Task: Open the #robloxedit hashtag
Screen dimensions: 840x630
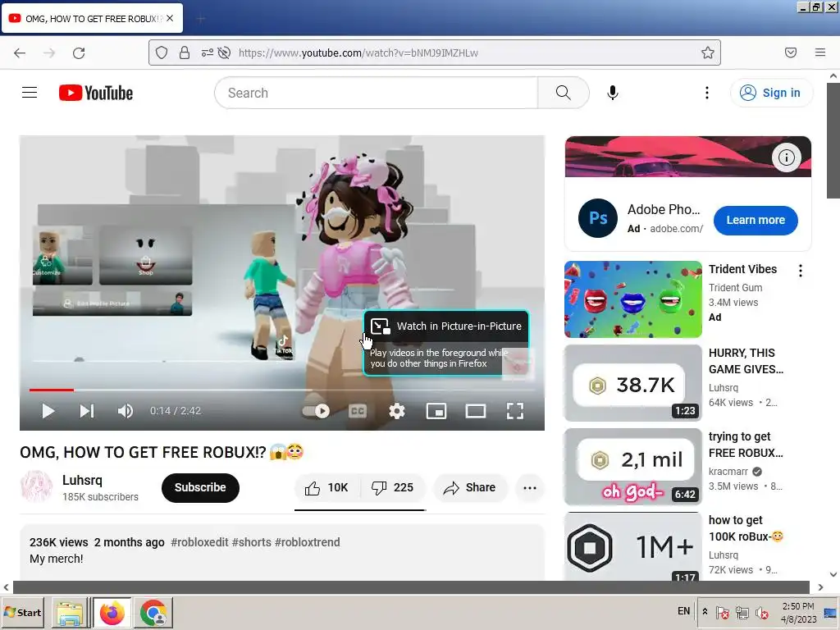Action: (199, 542)
